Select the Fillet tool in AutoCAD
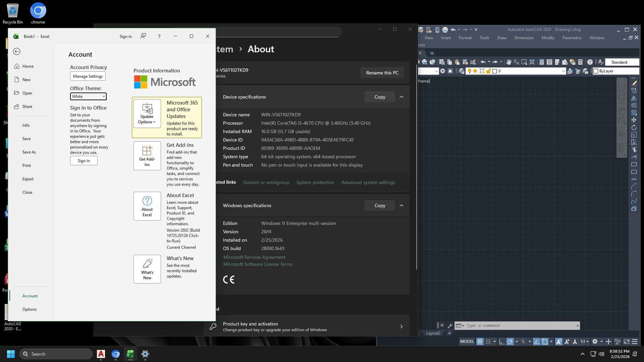The width and height of the screenshot is (644, 362). click(x=634, y=194)
